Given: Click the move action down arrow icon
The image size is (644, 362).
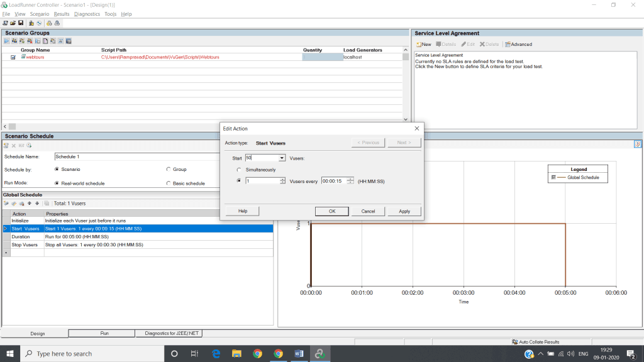Looking at the screenshot, I should (37, 203).
